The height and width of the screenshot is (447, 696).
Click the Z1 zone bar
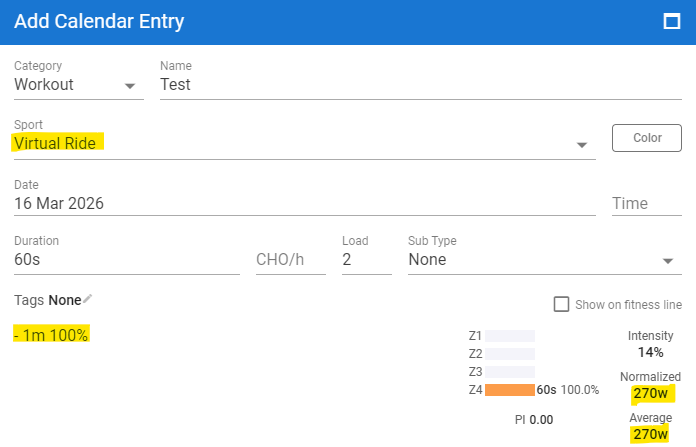point(510,336)
